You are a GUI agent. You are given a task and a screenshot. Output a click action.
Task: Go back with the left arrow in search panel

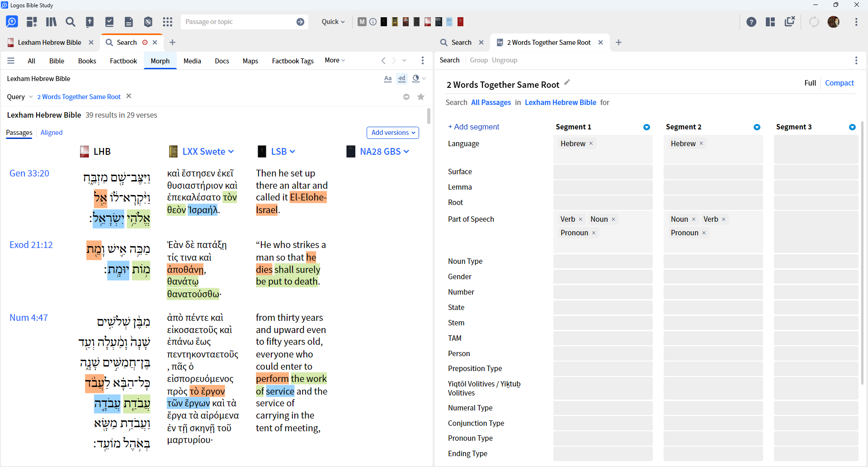[383, 61]
